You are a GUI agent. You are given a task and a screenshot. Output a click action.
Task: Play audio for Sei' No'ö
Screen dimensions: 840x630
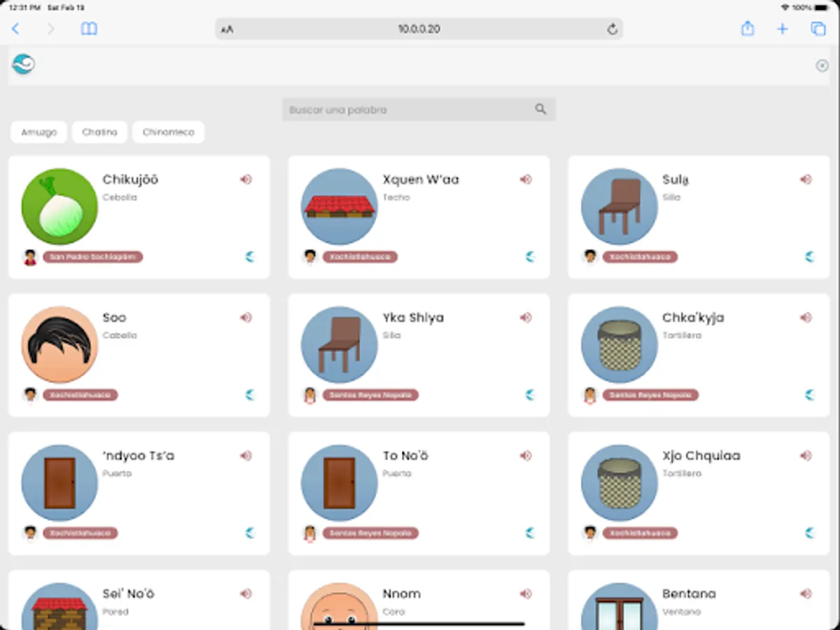coord(246,594)
